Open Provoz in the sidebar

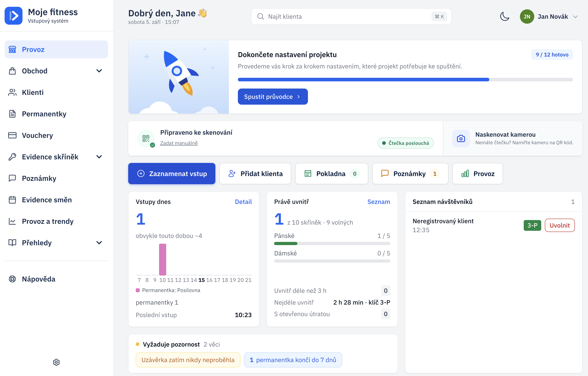pyautogui.click(x=56, y=49)
